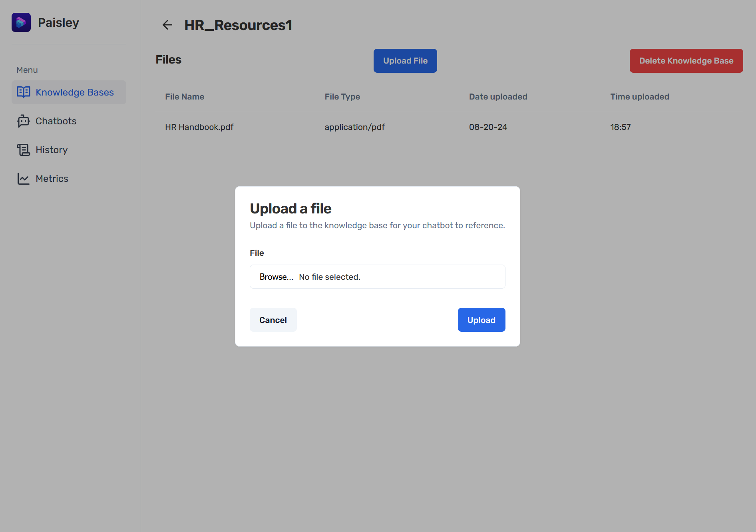Screen dimensions: 756x532
Task: Click the Date uploaded column header
Action: (498, 97)
